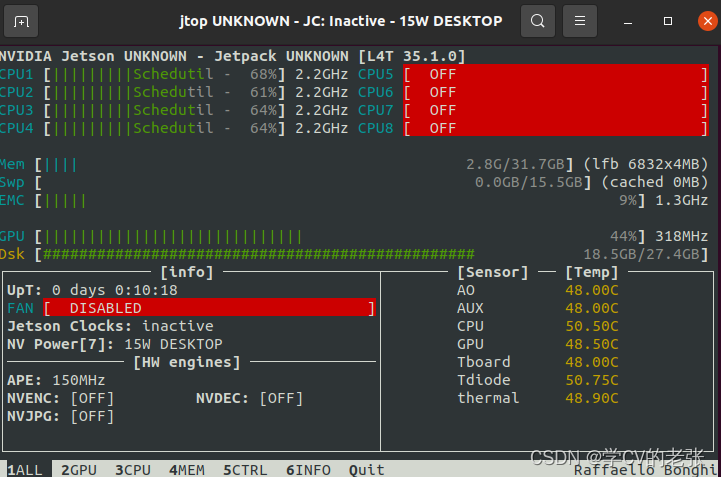Click the Dsk usage bar
This screenshot has height=477, width=721.
(x=372, y=254)
